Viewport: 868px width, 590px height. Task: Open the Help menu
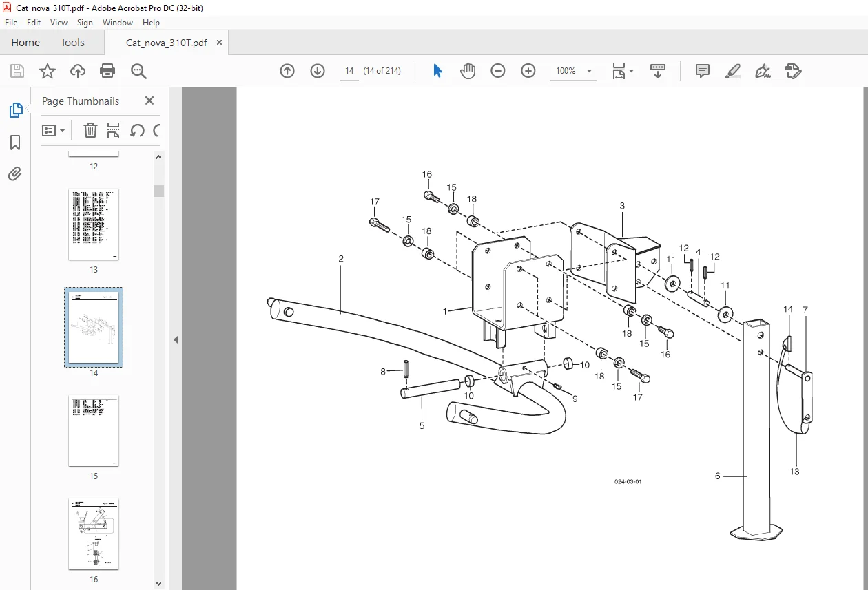click(x=151, y=22)
